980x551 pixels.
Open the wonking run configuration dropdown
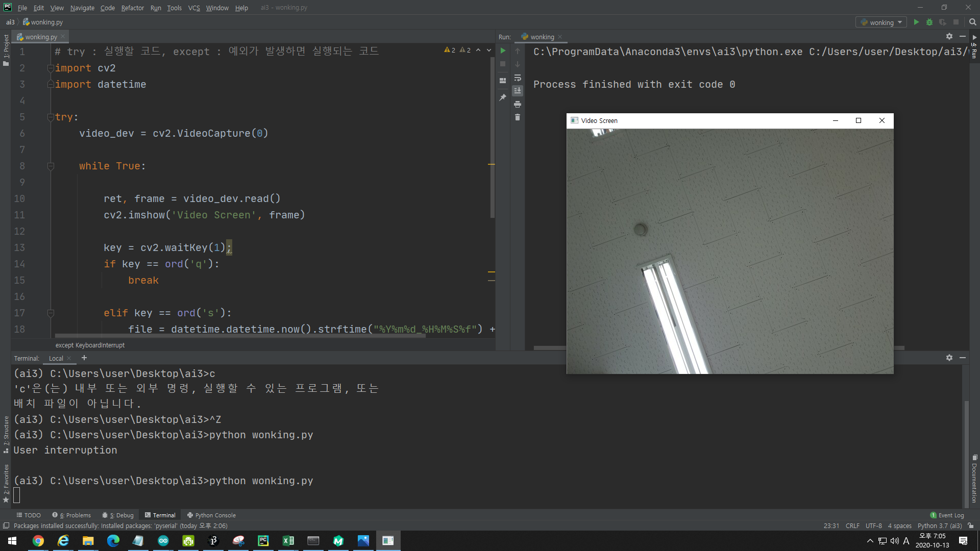(x=881, y=22)
